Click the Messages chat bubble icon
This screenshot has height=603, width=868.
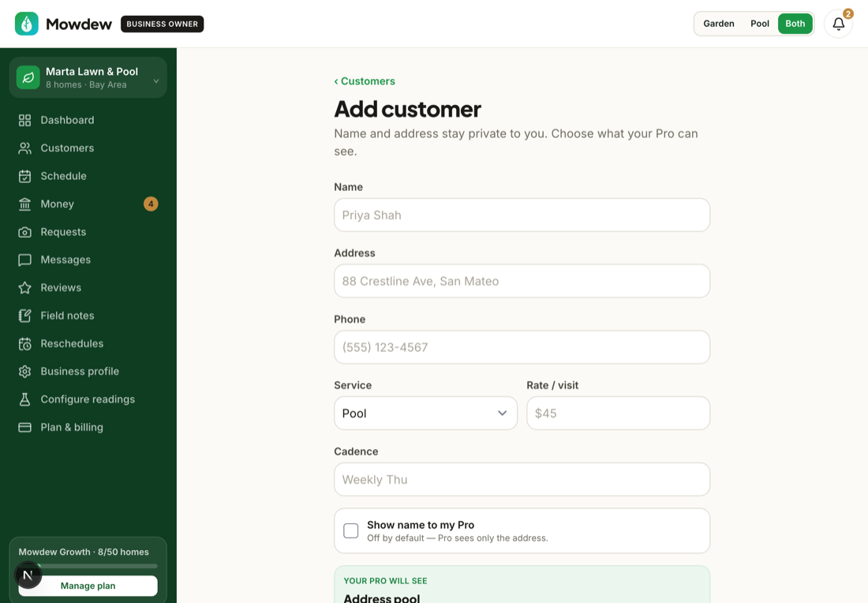25,260
